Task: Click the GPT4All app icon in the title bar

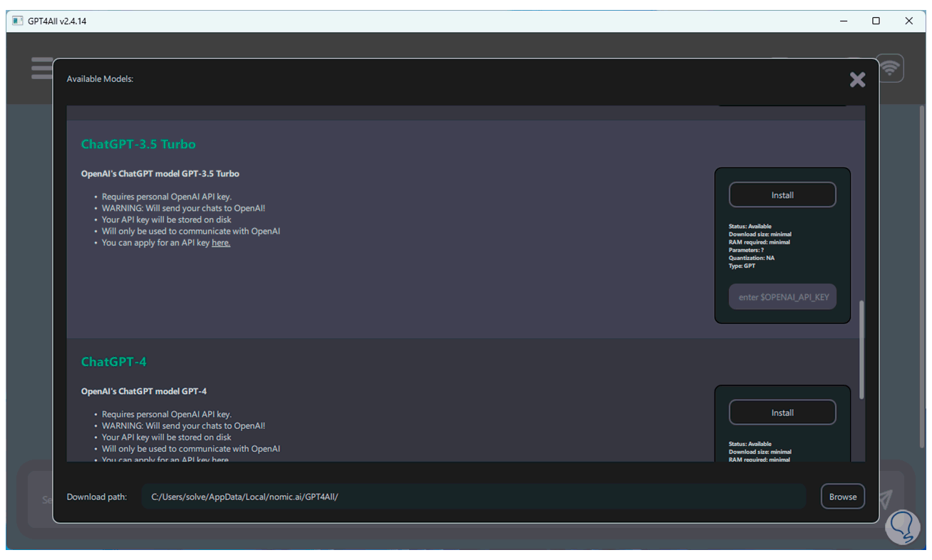Action: click(x=18, y=21)
